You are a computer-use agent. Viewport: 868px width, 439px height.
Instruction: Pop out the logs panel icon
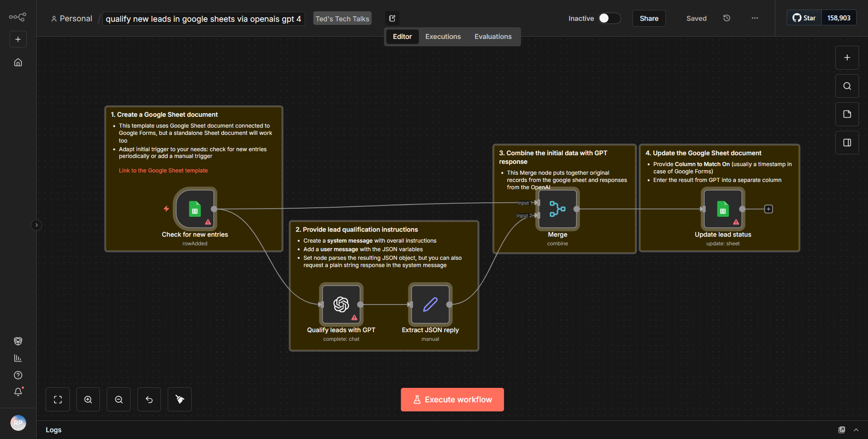pyautogui.click(x=841, y=430)
